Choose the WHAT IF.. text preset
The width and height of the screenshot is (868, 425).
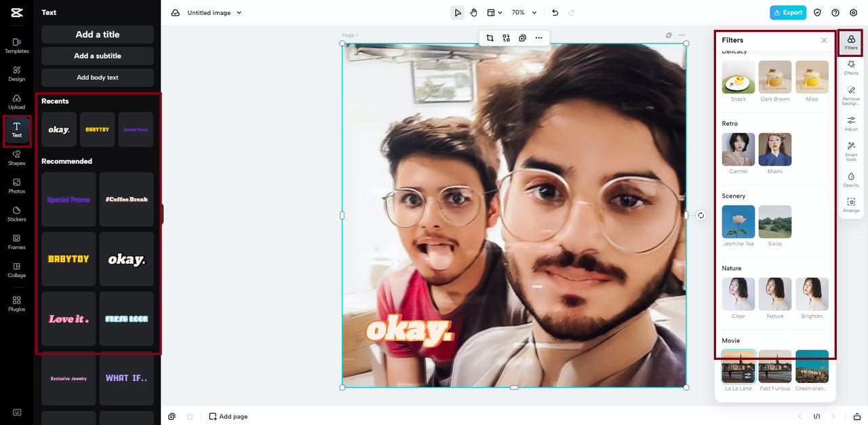[x=127, y=378]
